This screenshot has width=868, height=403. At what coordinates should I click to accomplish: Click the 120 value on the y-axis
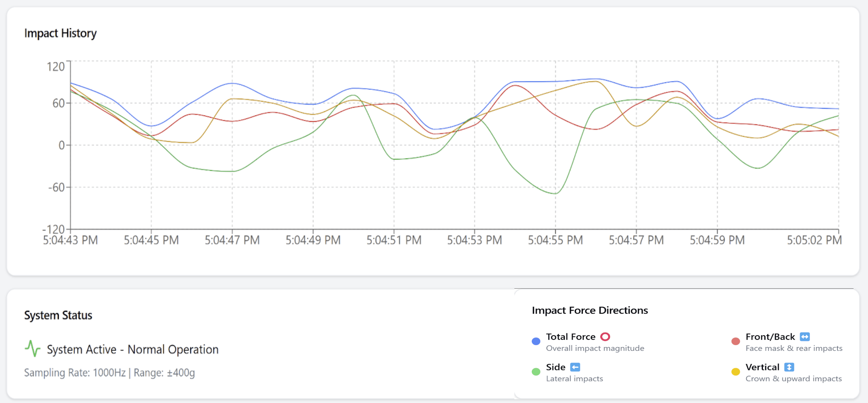pos(56,67)
